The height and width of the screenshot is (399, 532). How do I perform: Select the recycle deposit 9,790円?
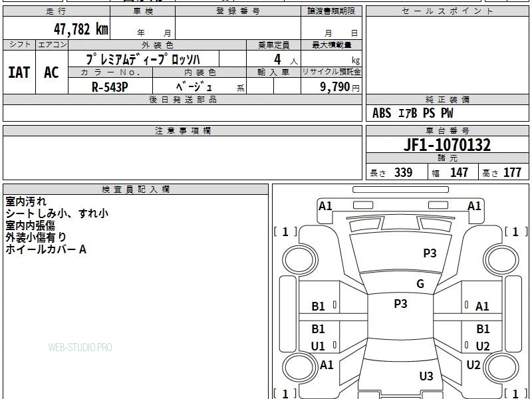pos(340,87)
